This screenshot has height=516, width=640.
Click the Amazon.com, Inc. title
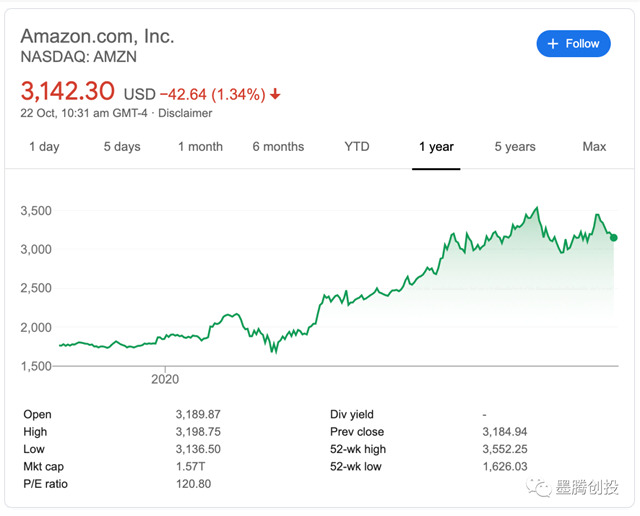click(97, 36)
